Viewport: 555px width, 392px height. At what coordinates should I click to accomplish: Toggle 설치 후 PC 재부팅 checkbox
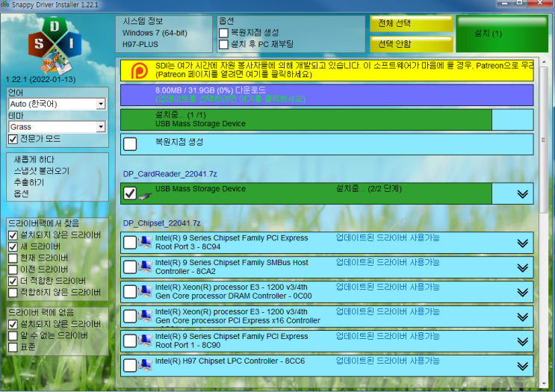click(223, 44)
